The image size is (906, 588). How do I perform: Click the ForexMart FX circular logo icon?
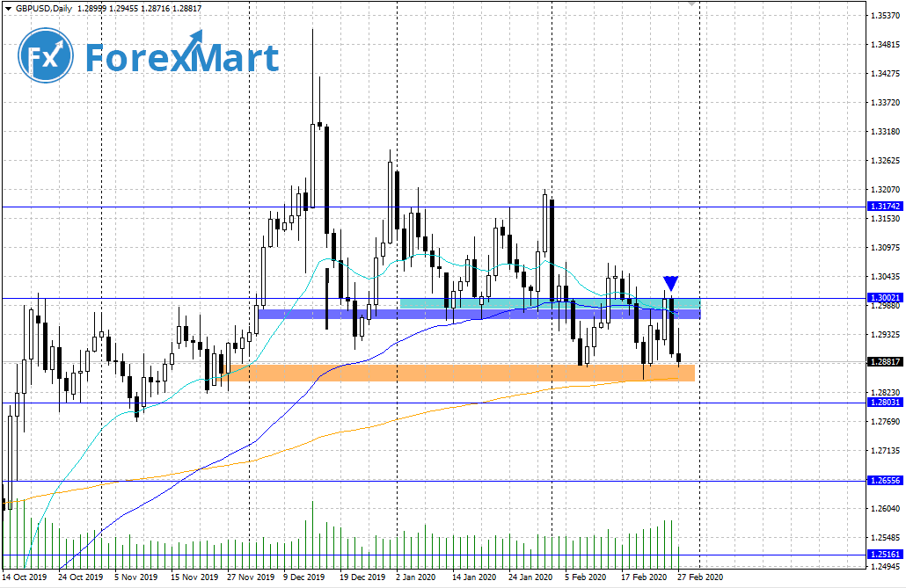(46, 57)
